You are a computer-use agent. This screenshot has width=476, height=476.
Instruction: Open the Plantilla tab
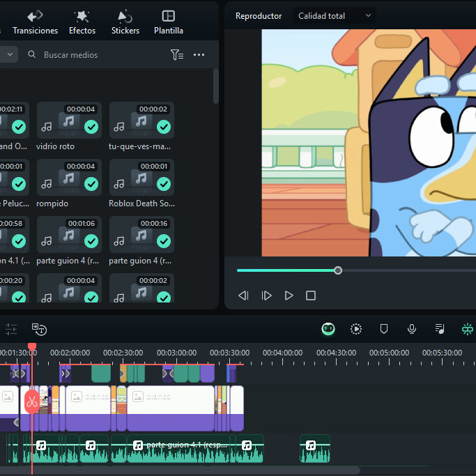coord(169,22)
